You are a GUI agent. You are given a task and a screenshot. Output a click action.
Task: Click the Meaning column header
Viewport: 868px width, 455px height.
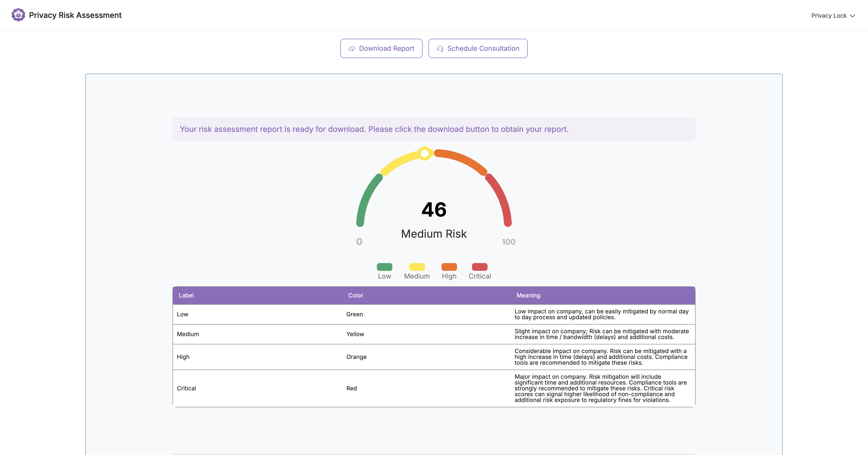(x=528, y=295)
